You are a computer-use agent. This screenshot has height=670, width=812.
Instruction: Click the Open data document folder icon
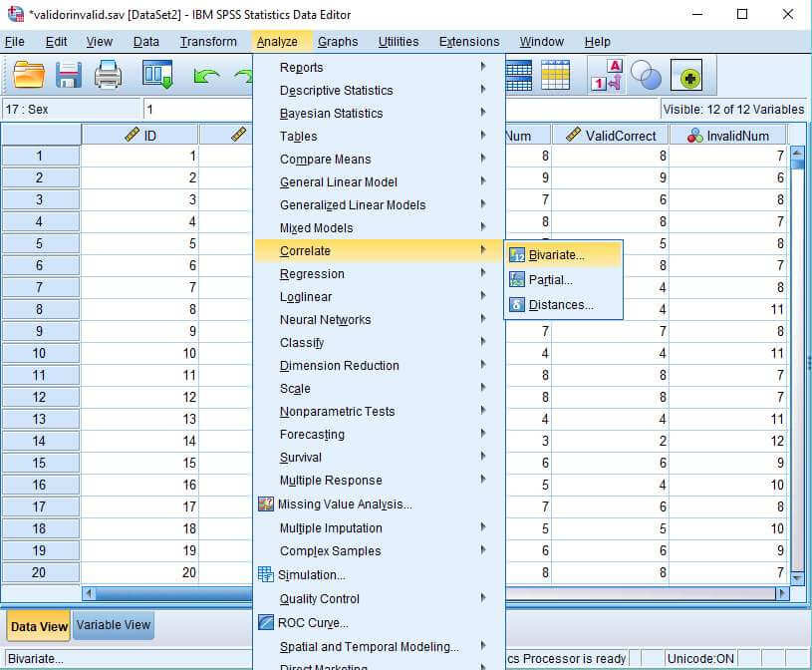(29, 75)
